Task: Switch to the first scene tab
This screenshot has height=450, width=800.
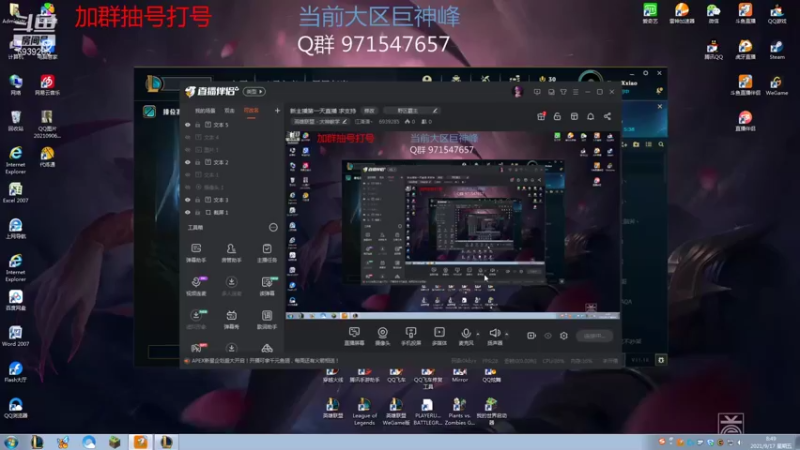Action: (x=205, y=111)
